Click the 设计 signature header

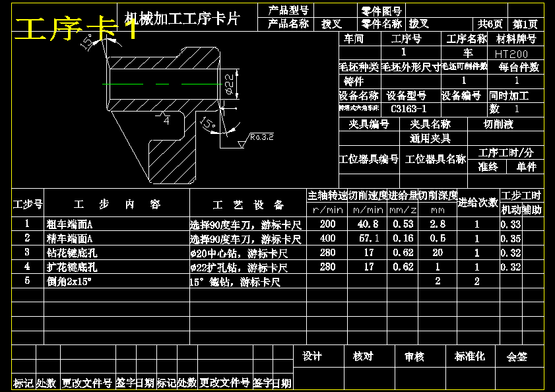tap(312, 356)
